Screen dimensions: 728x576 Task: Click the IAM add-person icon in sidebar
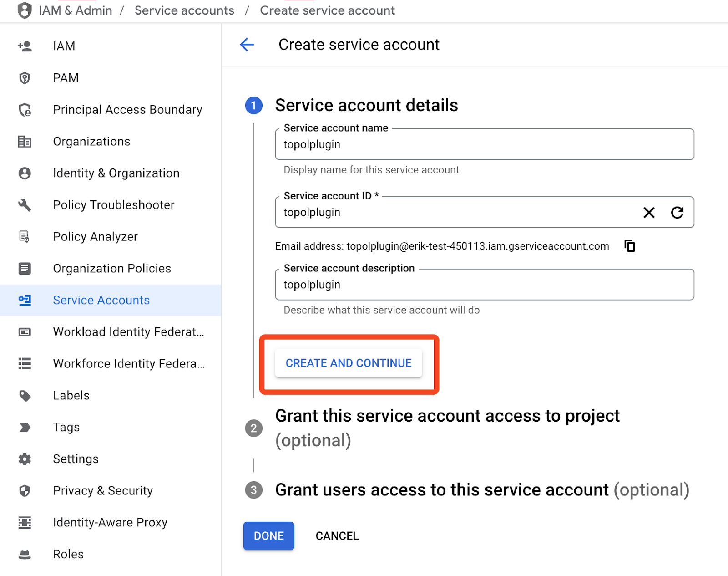pyautogui.click(x=25, y=46)
